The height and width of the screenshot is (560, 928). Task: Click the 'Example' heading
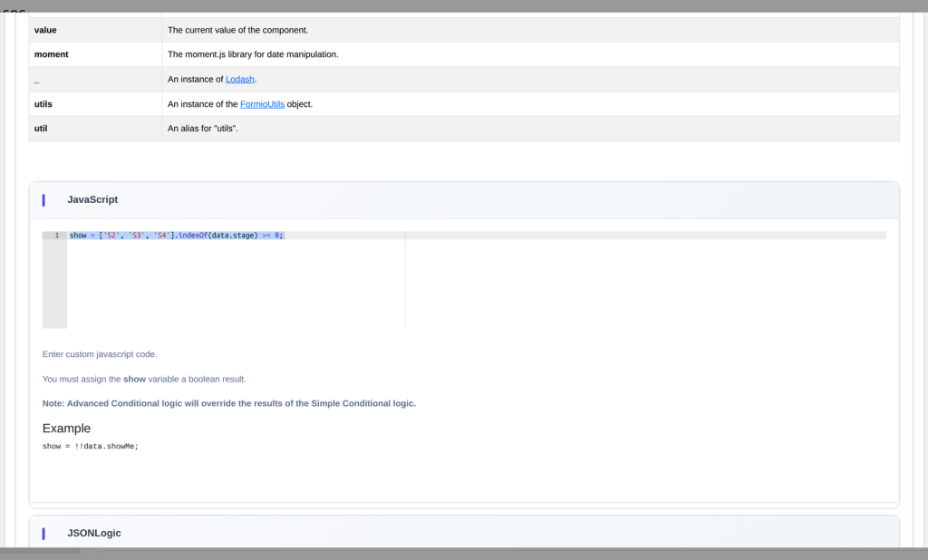pos(66,429)
